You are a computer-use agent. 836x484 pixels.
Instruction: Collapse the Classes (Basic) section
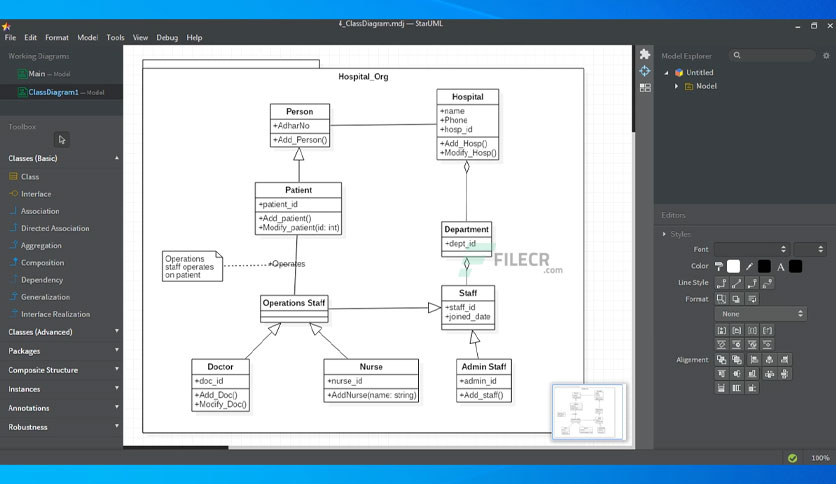117,158
